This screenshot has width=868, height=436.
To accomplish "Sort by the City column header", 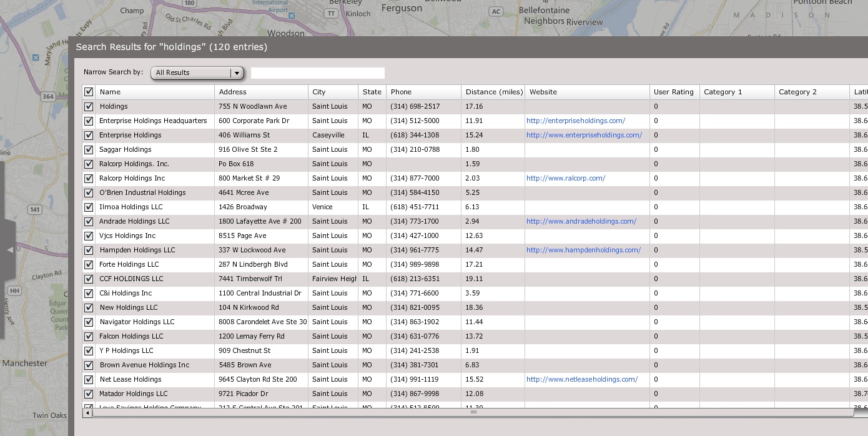I will click(333, 92).
